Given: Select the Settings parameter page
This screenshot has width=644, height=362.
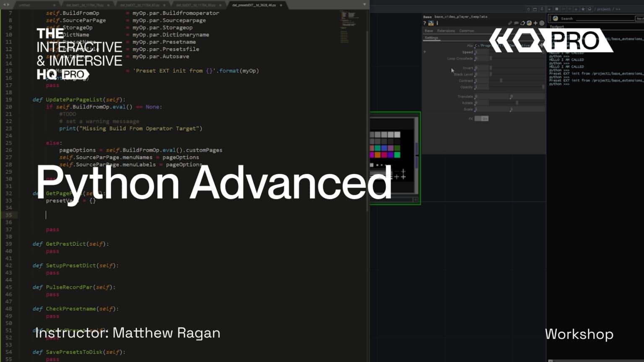Looking at the screenshot, I should click(x=431, y=38).
